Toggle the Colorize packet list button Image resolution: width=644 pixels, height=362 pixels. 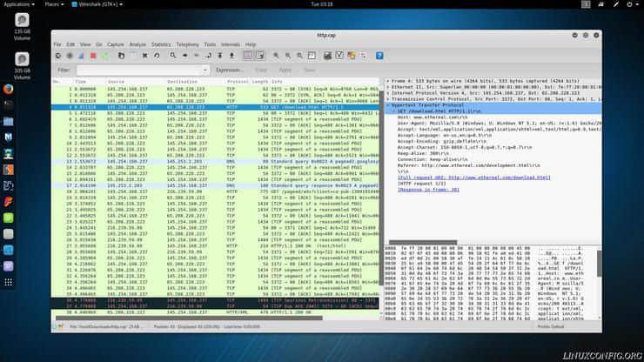(x=249, y=56)
